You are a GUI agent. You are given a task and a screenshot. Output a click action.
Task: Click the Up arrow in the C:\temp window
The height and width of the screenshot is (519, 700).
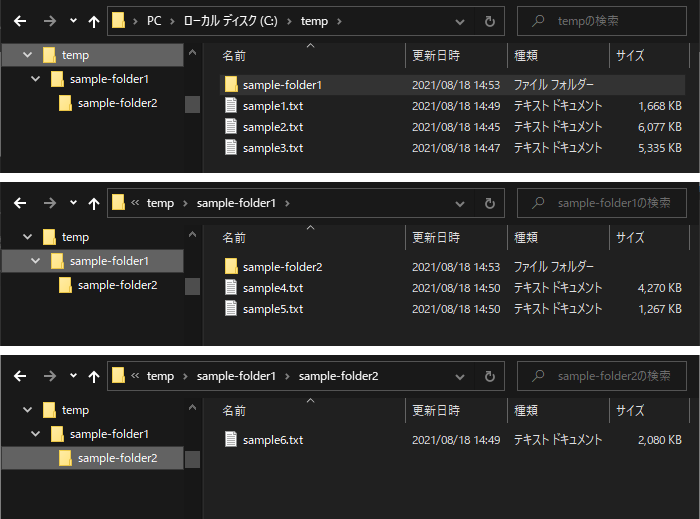click(x=94, y=21)
